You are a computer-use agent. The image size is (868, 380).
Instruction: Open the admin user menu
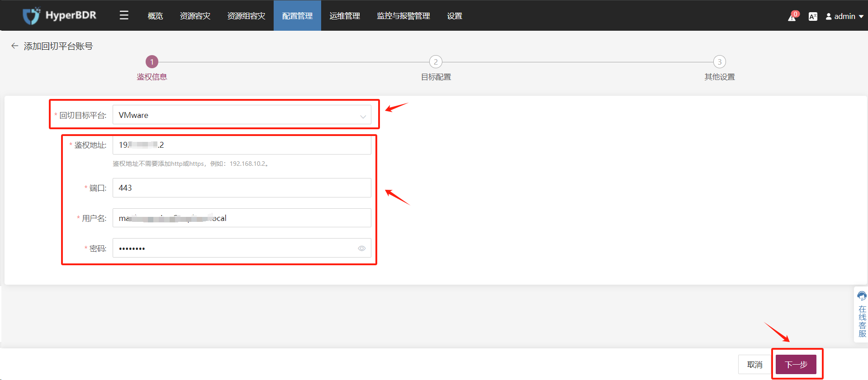click(844, 16)
